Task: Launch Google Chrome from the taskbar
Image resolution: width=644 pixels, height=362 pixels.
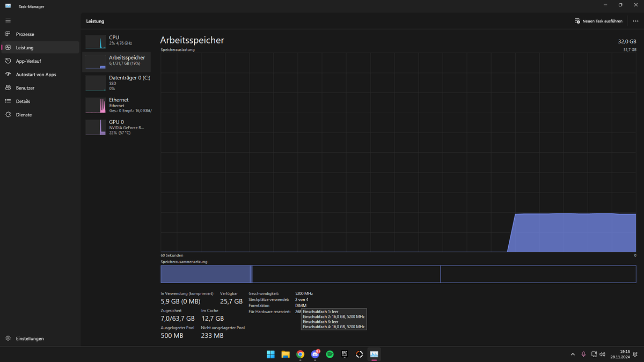Action: pos(301,354)
